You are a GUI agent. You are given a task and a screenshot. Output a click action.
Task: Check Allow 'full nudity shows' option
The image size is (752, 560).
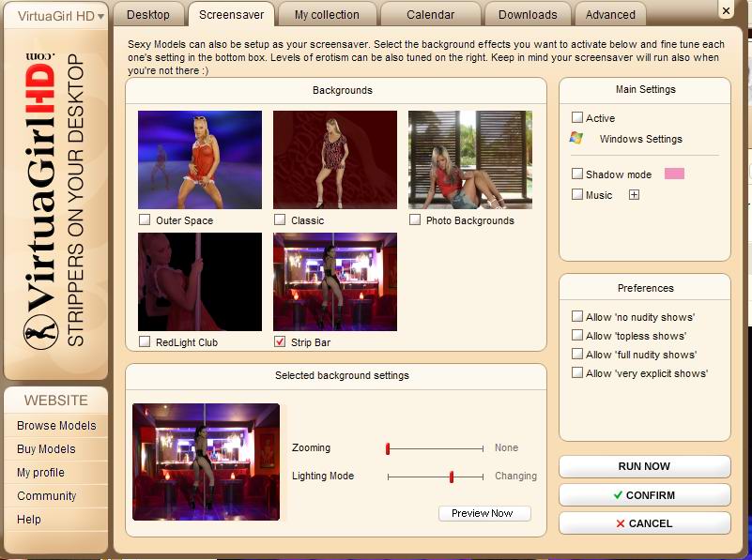click(x=577, y=354)
